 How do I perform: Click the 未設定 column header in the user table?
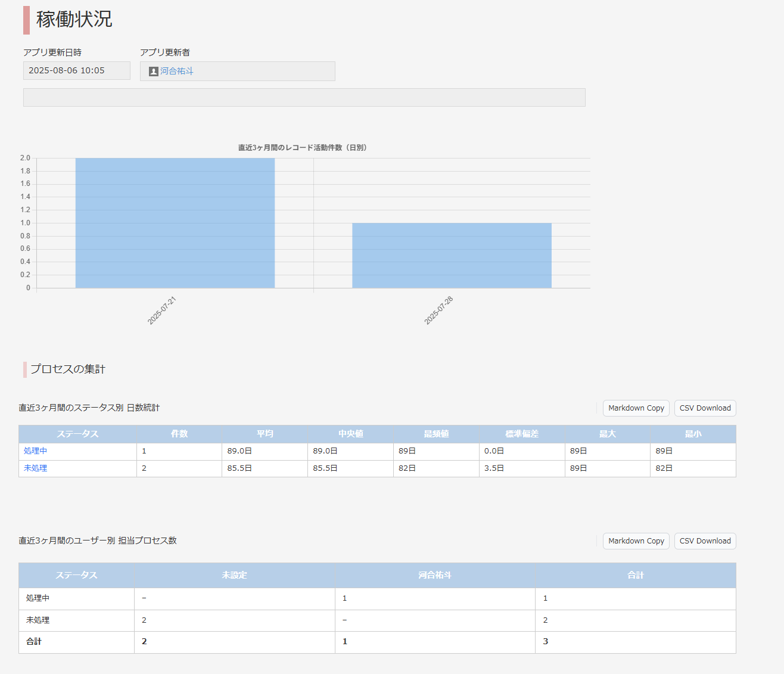235,576
